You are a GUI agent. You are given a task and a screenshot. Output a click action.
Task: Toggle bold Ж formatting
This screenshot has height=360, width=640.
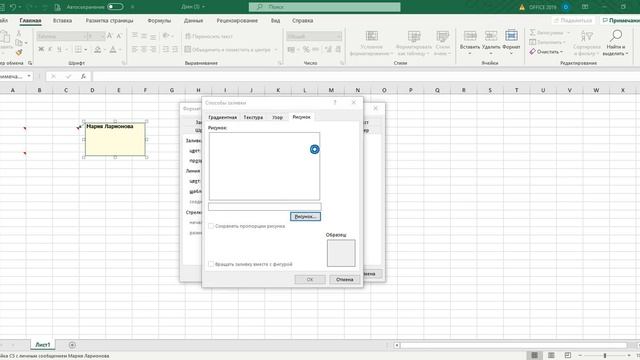(x=41, y=49)
